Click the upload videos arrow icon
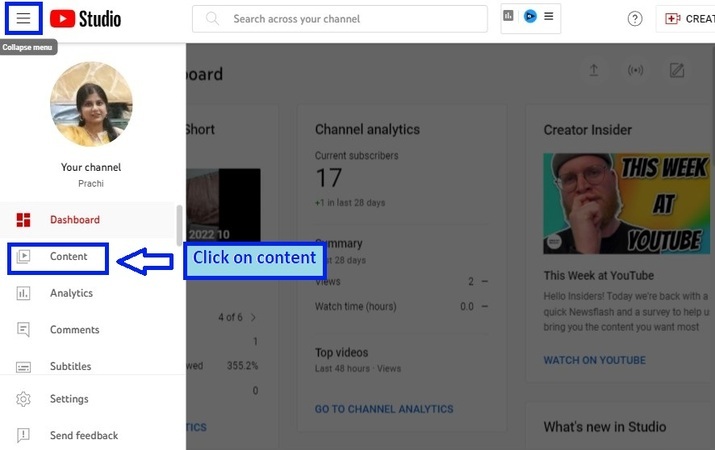Screen dimensions: 715x450 [593, 70]
